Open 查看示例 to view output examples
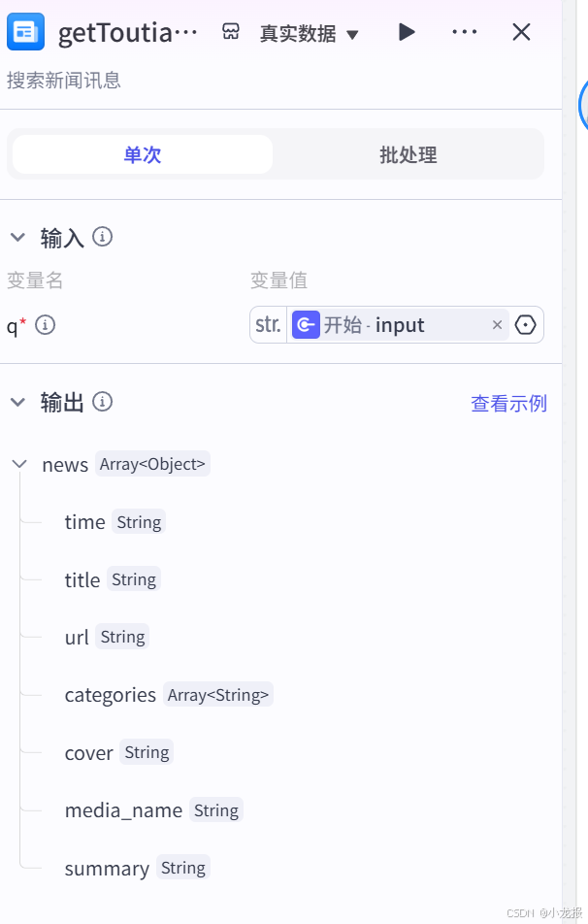This screenshot has height=924, width=588. coord(508,404)
